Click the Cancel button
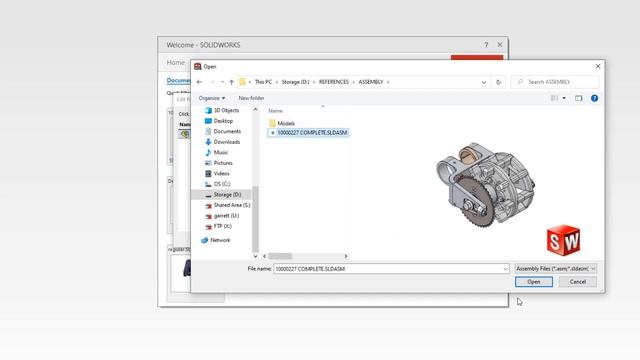The height and width of the screenshot is (360, 640). point(578,282)
